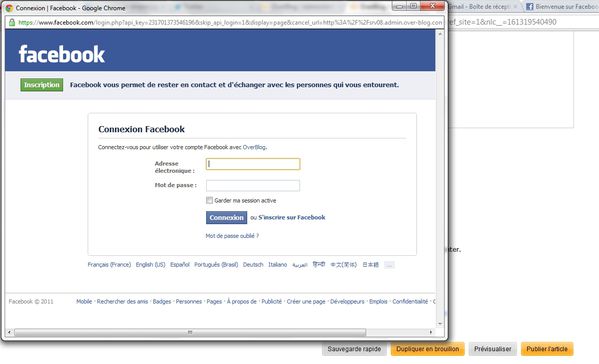Click the down arrow of vertical scrollbar

click(x=440, y=324)
